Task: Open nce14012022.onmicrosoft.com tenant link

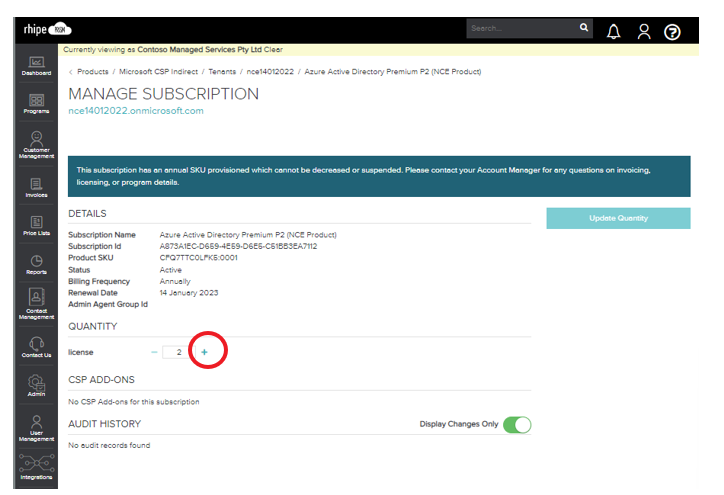Action: [136, 111]
